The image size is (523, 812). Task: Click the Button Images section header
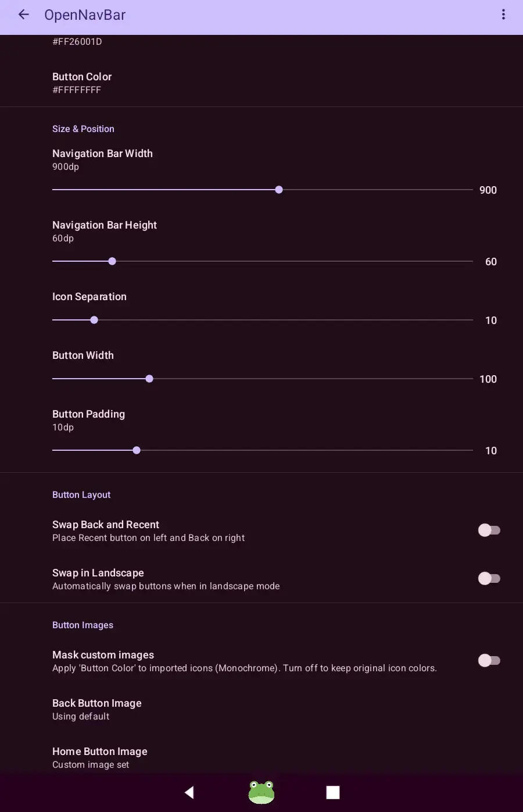[83, 625]
